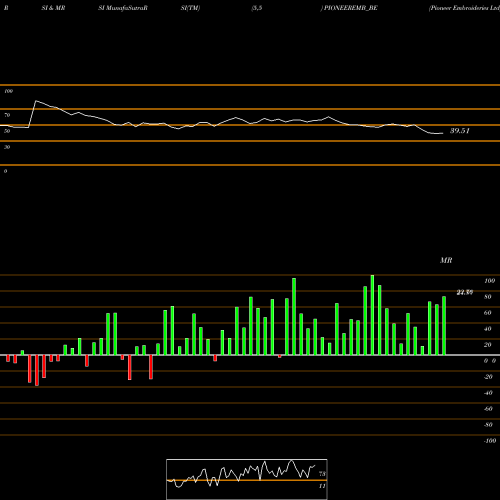Click the MR value label near 80
Screen dimensions: 500x500
[x=465, y=292]
